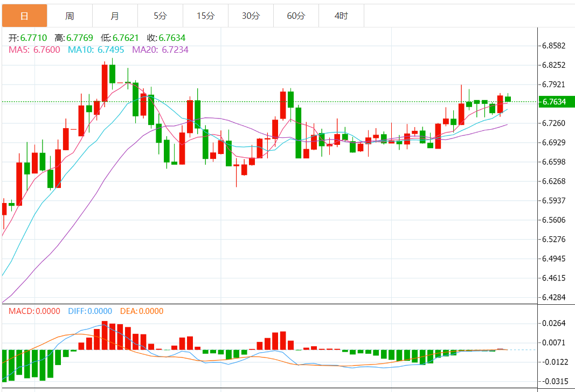Switch to the 周 weekly tab
This screenshot has width=575, height=392.
70,16
